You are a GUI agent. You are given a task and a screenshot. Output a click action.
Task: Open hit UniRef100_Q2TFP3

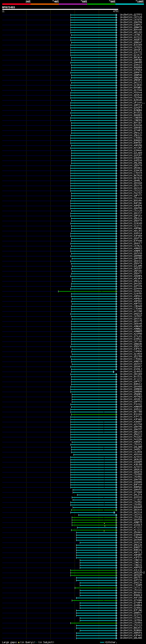(131, 15)
